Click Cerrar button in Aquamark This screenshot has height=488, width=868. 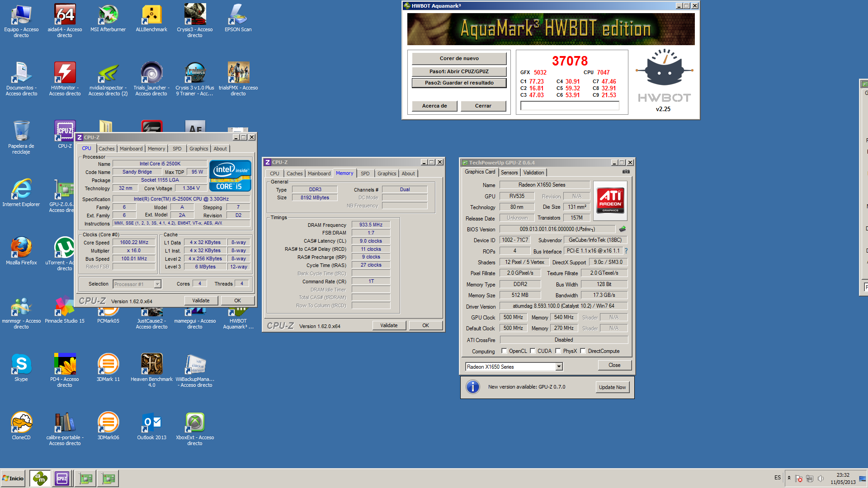point(483,106)
